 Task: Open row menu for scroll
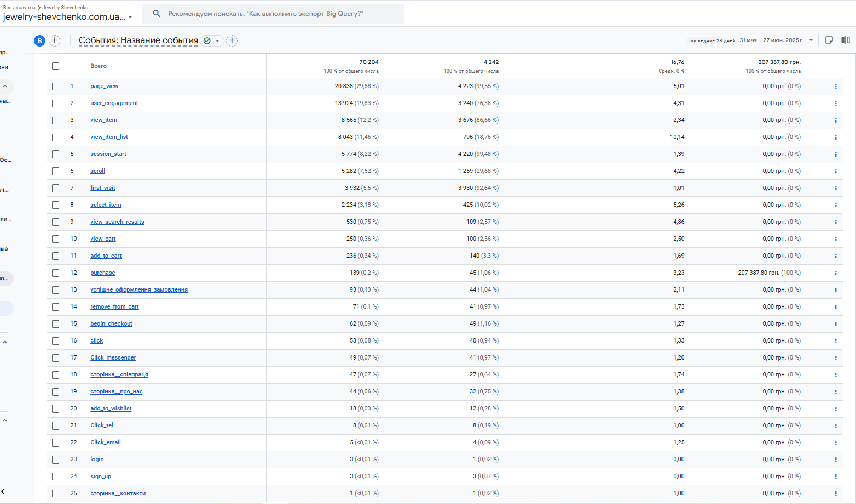point(836,171)
